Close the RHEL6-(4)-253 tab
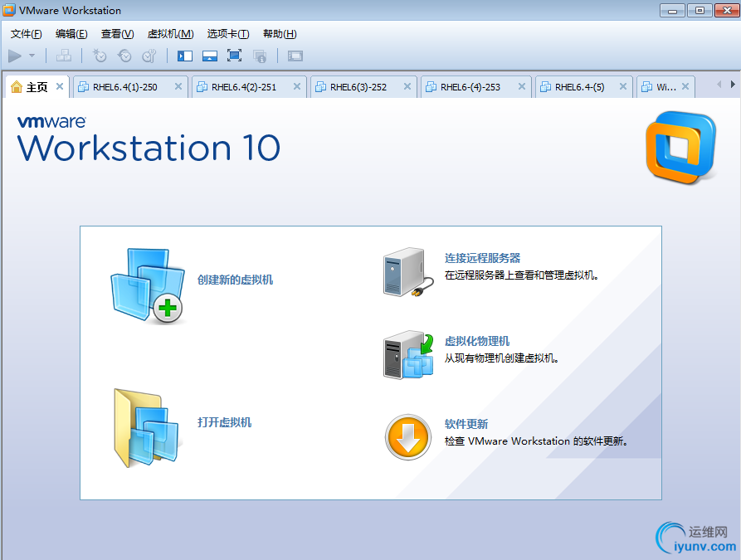Image resolution: width=741 pixels, height=560 pixels. [522, 86]
